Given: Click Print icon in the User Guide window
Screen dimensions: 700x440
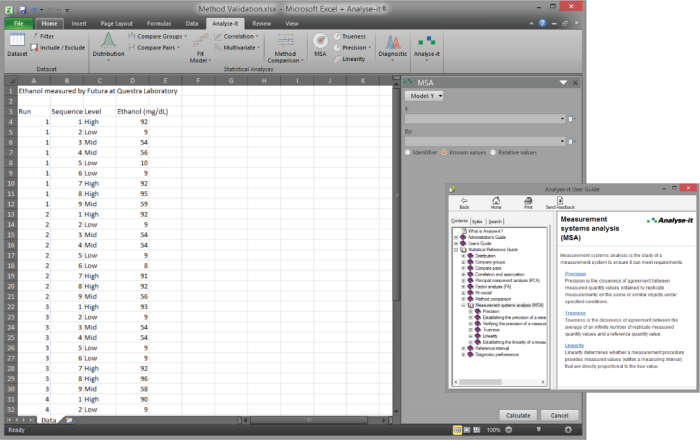Looking at the screenshot, I should point(528,203).
